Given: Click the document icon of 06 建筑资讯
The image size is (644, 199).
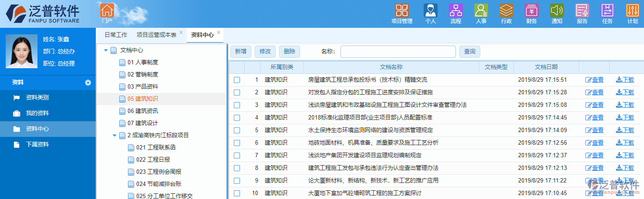Looking at the screenshot, I should [122, 111].
